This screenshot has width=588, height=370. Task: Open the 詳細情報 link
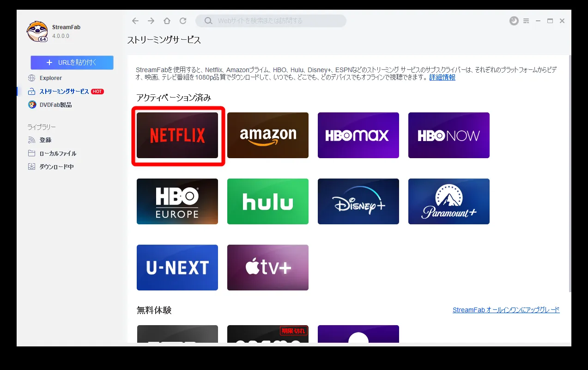tap(442, 77)
